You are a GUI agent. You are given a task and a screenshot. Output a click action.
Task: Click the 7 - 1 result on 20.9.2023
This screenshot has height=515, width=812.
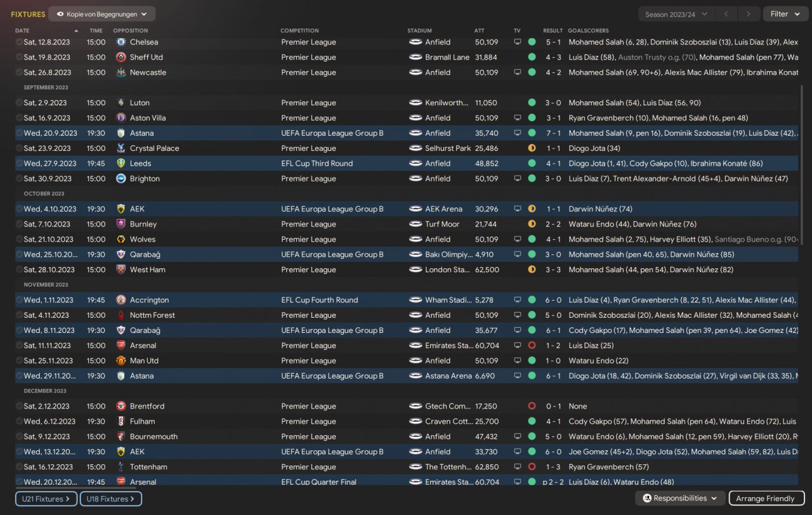[553, 133]
